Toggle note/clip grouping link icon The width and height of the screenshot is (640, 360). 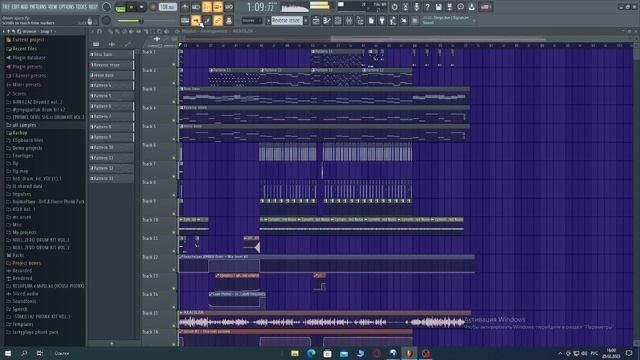click(218, 20)
